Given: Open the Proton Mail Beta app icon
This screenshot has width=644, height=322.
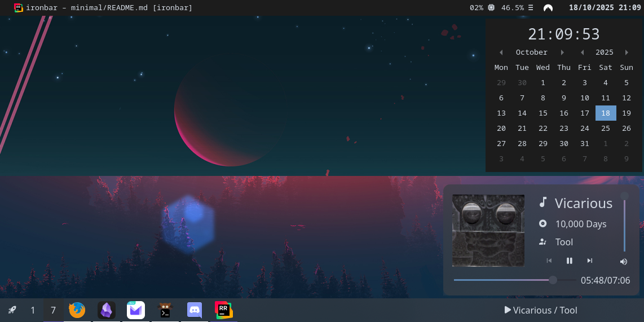Looking at the screenshot, I should pos(136,310).
